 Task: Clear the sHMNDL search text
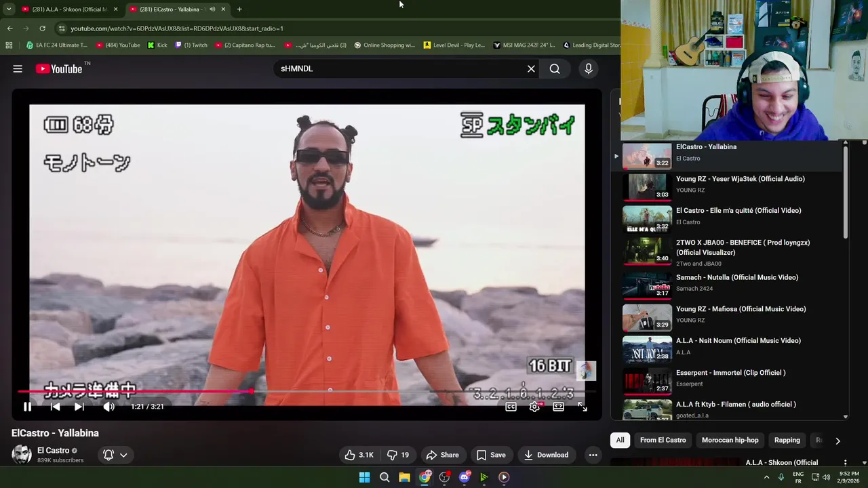pyautogui.click(x=531, y=68)
